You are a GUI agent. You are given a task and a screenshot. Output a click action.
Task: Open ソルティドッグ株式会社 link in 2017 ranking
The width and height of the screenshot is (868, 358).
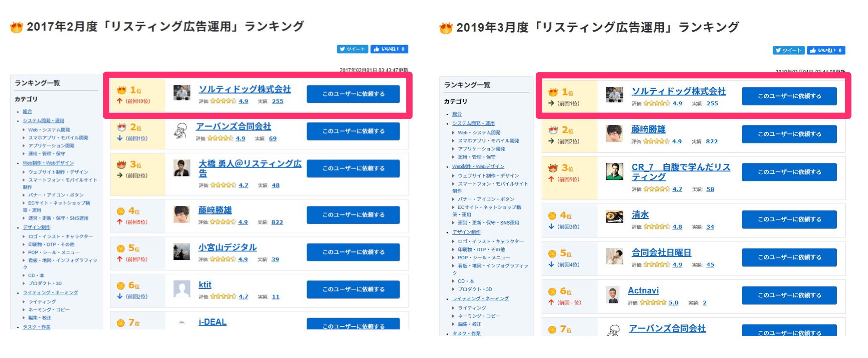pyautogui.click(x=244, y=89)
